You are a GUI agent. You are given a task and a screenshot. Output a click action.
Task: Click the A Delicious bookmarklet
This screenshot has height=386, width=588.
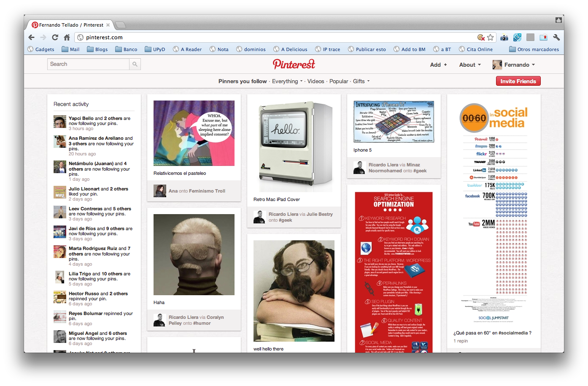pos(290,49)
